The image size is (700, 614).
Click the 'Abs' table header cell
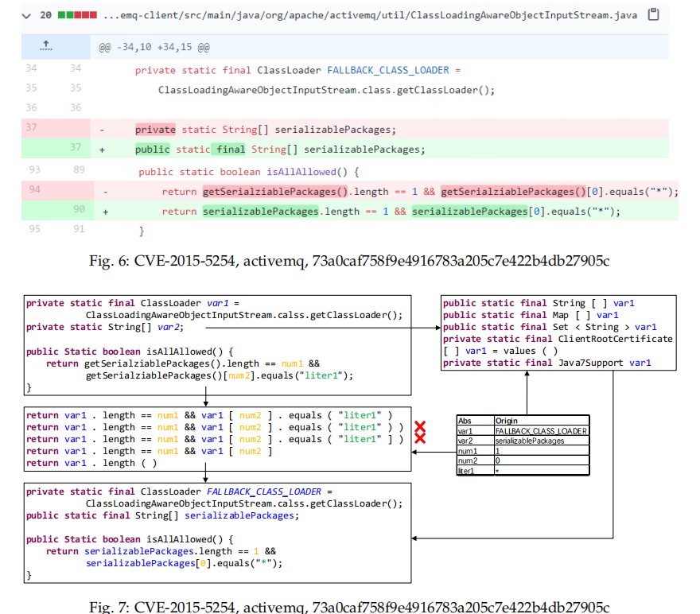pos(476,421)
